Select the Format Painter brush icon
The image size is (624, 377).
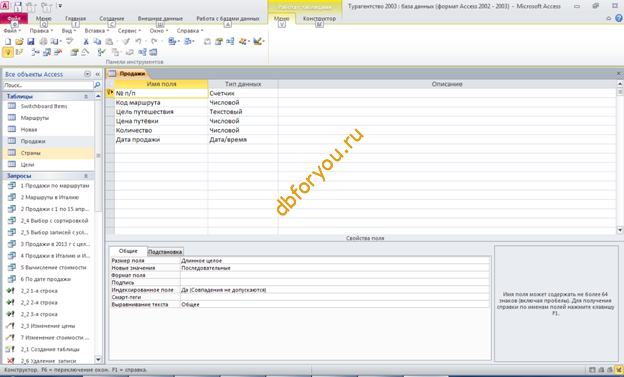click(x=126, y=41)
